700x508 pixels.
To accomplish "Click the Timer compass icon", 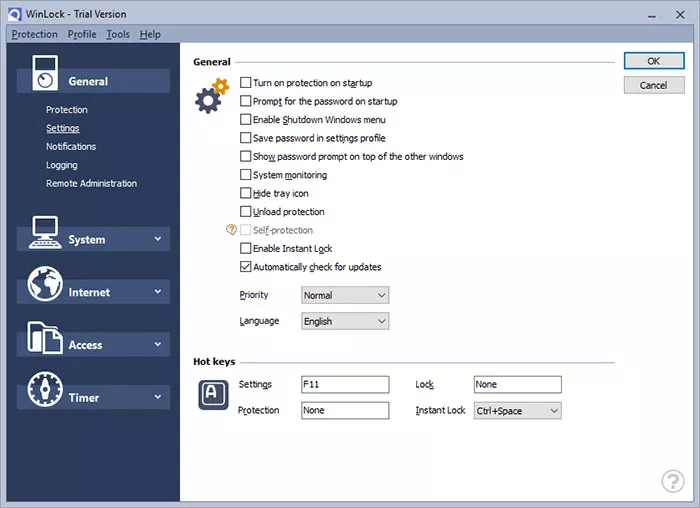I will pyautogui.click(x=45, y=389).
